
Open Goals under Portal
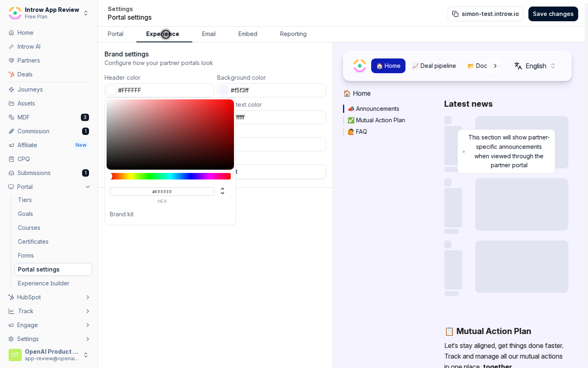[x=25, y=214]
